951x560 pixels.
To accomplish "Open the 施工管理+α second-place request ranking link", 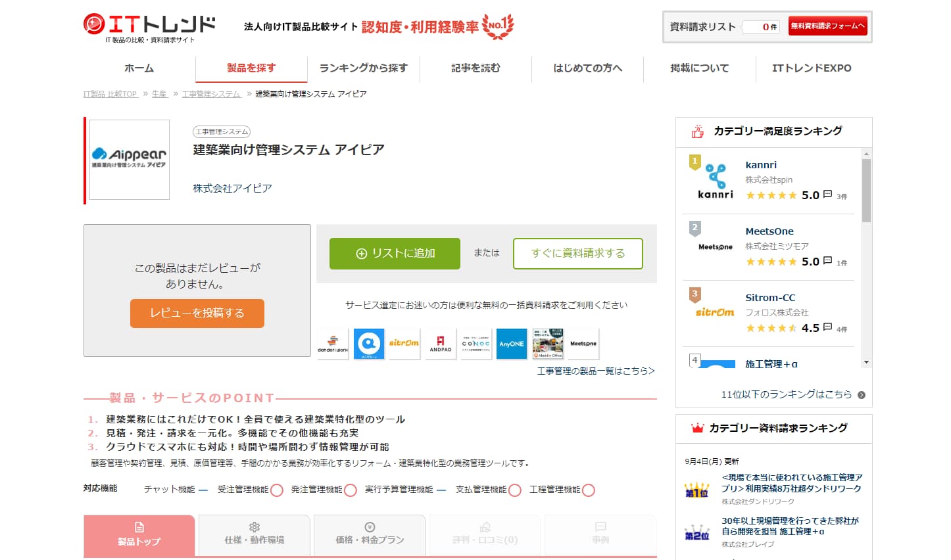I will click(791, 526).
